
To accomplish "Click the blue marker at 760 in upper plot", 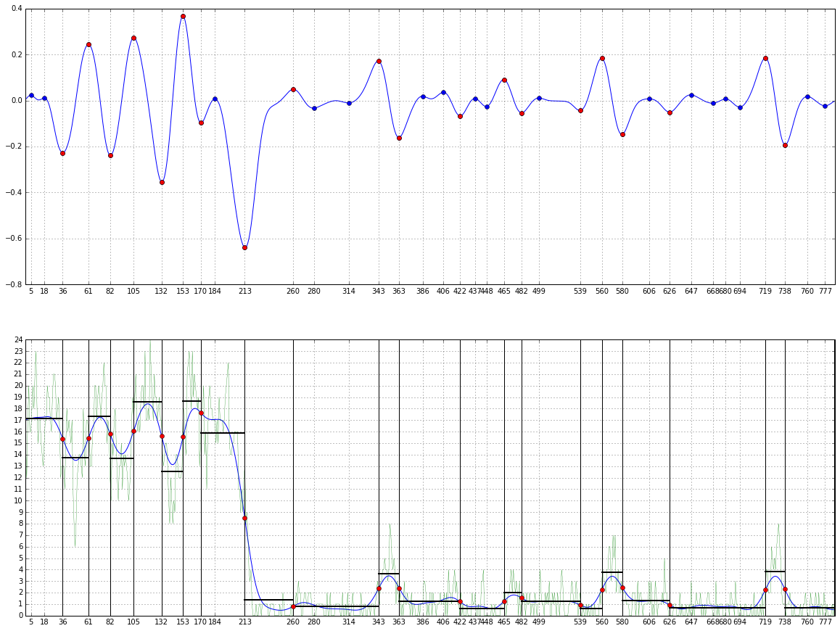I will pyautogui.click(x=808, y=96).
